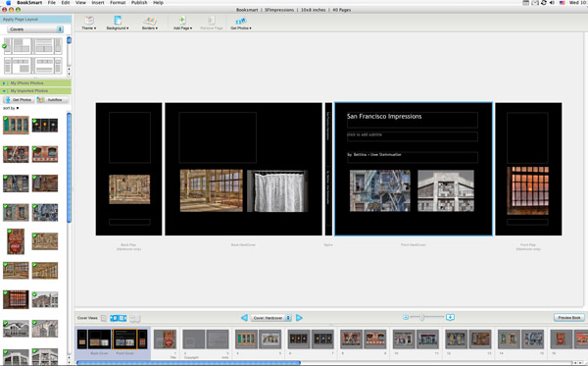Select the single page cover view icon

tap(104, 318)
